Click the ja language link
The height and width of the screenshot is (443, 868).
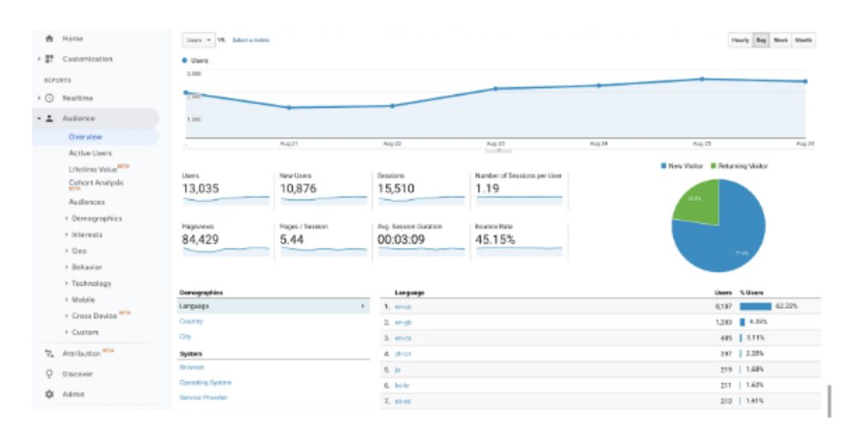point(397,369)
